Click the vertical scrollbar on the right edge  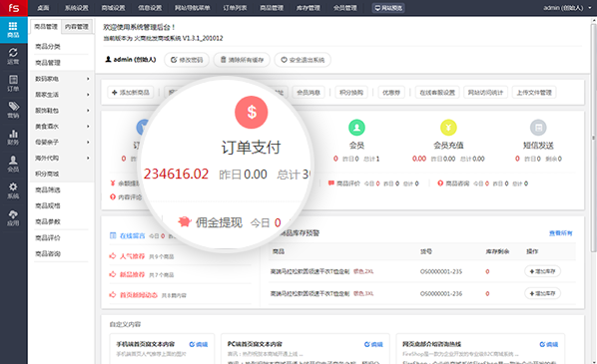[x=593, y=137]
